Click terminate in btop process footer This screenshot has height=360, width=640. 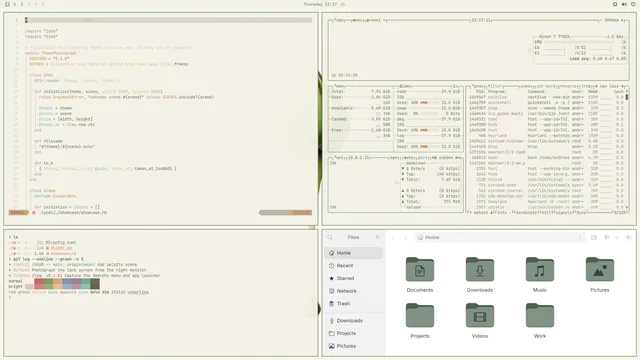tap(525, 212)
